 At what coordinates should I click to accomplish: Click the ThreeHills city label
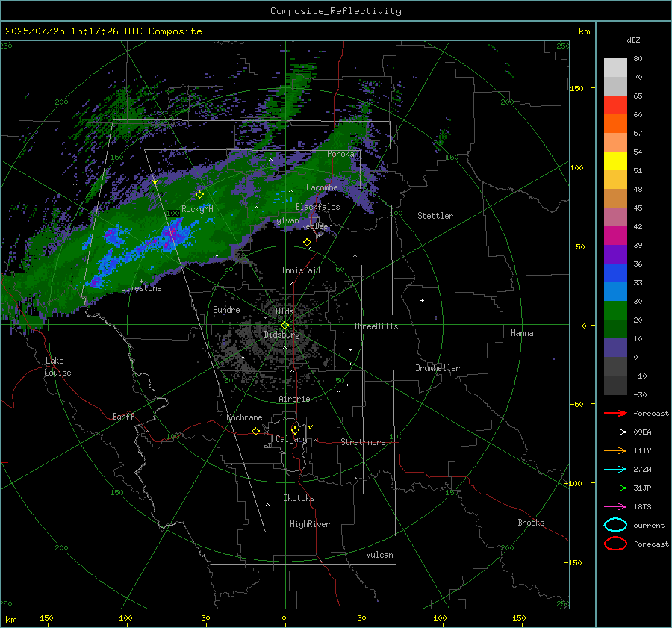[376, 326]
